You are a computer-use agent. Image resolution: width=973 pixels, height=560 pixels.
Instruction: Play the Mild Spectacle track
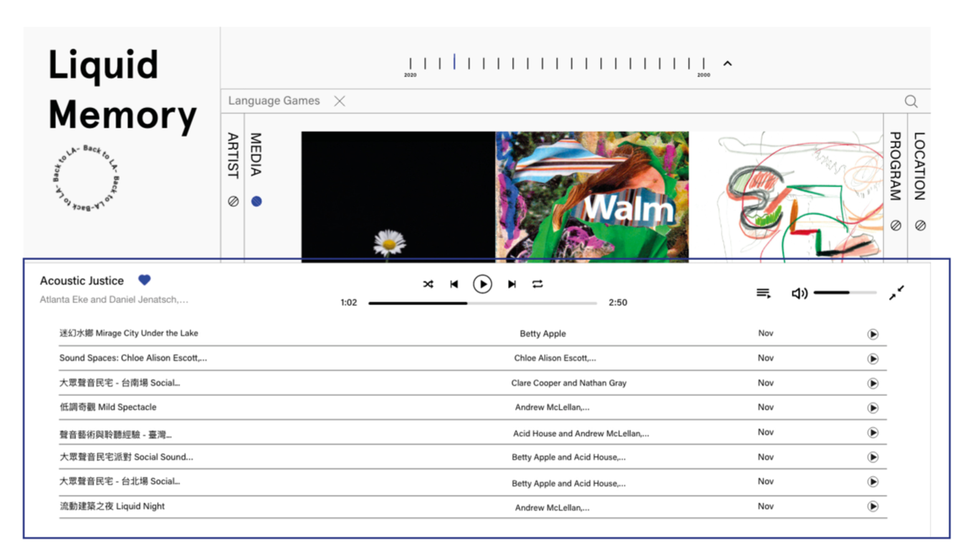point(873,407)
